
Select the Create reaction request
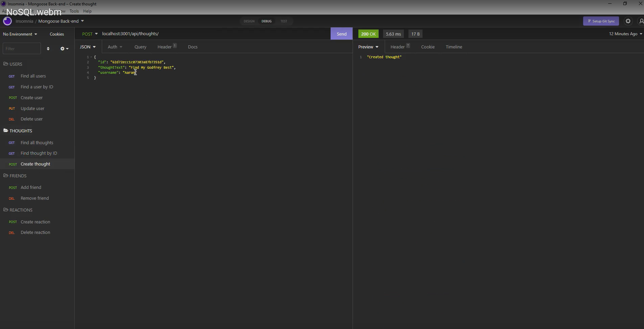coord(37,222)
